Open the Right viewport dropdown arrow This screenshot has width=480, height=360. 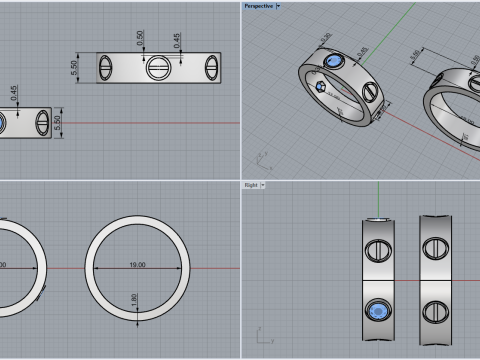(263, 185)
